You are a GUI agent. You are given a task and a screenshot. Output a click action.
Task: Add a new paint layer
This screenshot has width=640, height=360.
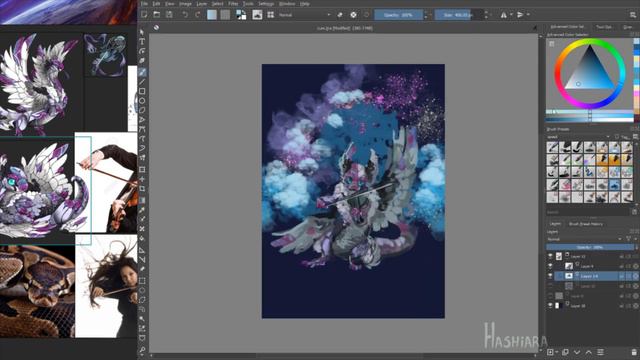click(x=550, y=352)
